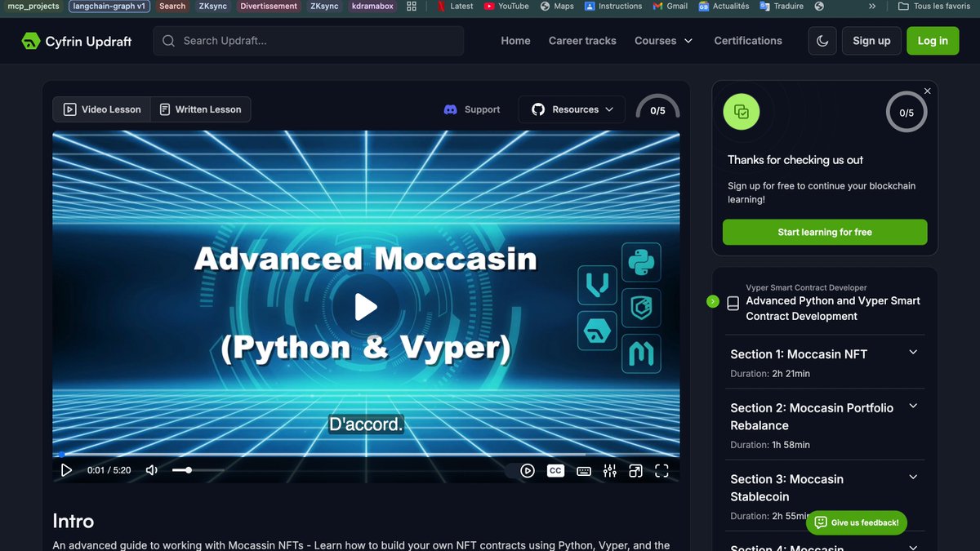
Task: Open the Home nav item
Action: 515,41
